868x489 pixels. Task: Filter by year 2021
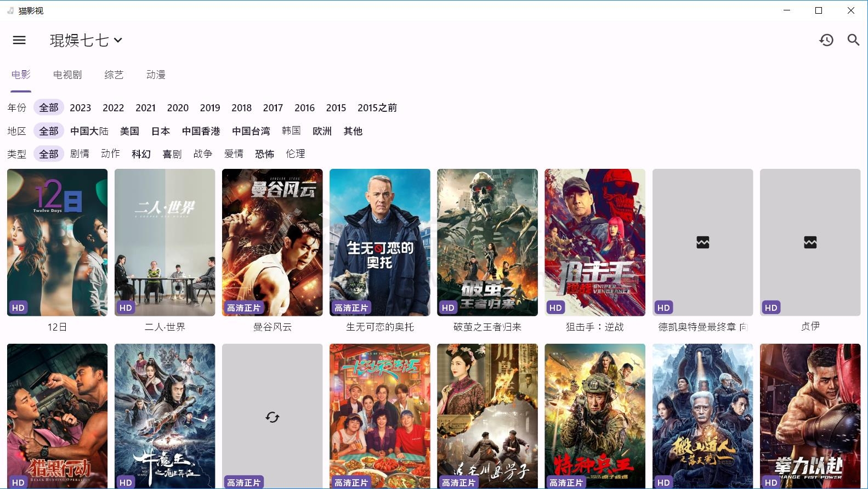click(145, 108)
